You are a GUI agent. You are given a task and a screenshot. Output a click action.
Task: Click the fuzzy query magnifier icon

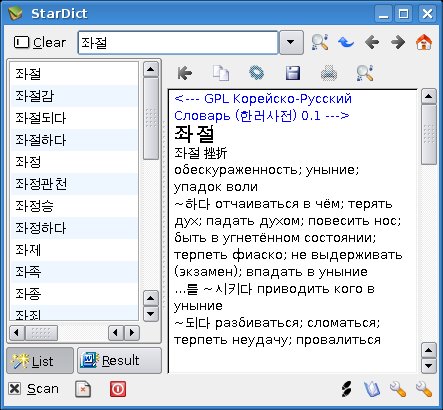[x=320, y=42]
